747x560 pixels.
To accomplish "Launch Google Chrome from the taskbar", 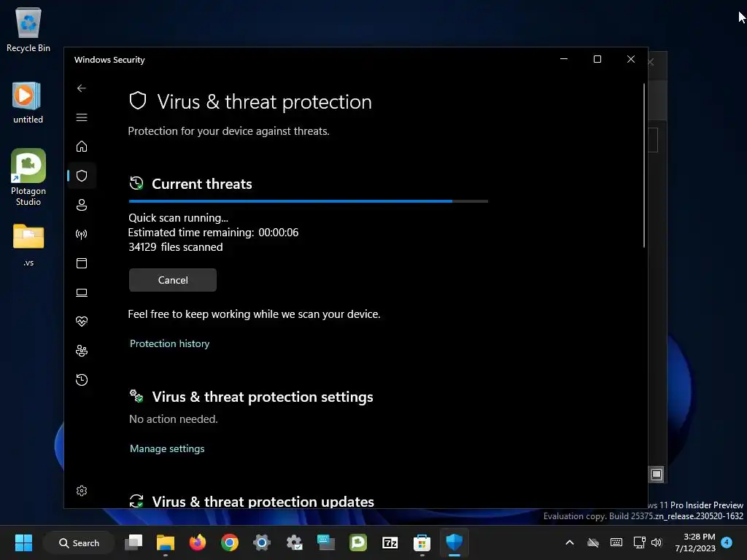I will tap(230, 542).
